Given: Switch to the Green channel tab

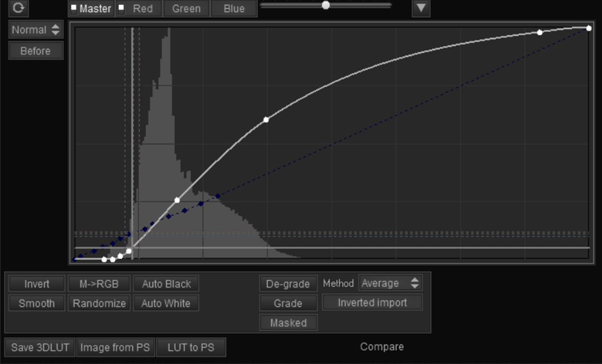Looking at the screenshot, I should coord(186,8).
